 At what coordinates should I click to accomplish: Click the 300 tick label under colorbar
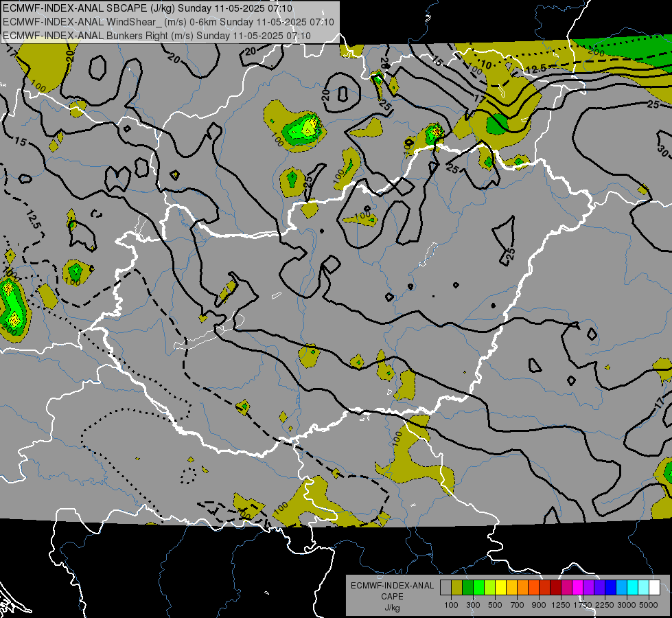point(473,605)
